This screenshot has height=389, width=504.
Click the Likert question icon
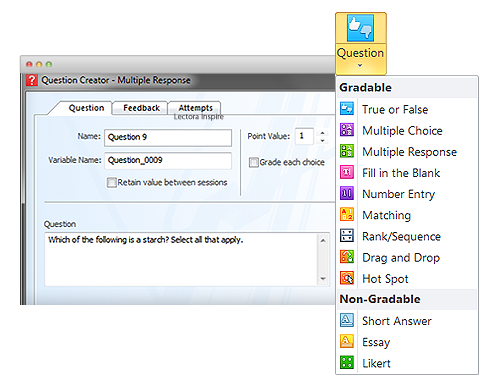click(x=347, y=363)
